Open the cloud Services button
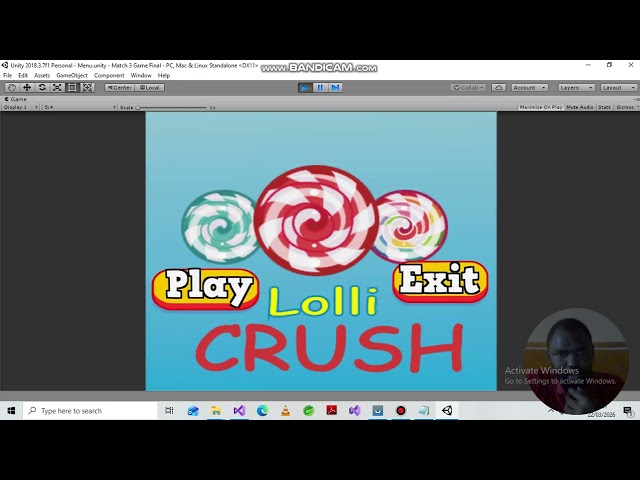 point(498,87)
